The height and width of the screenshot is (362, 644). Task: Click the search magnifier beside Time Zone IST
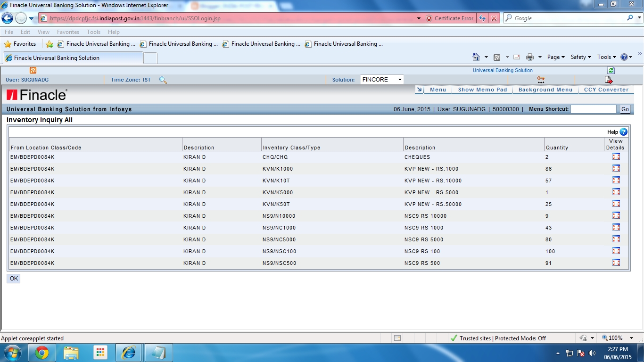point(163,80)
